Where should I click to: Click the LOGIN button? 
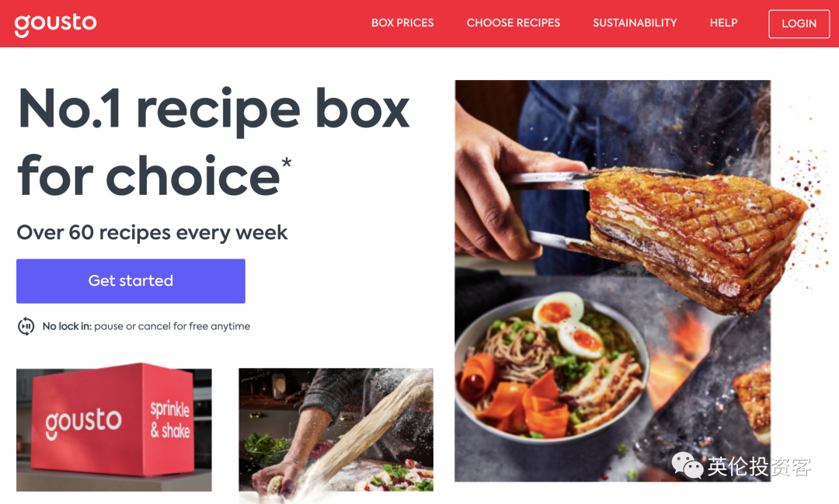coord(799,23)
